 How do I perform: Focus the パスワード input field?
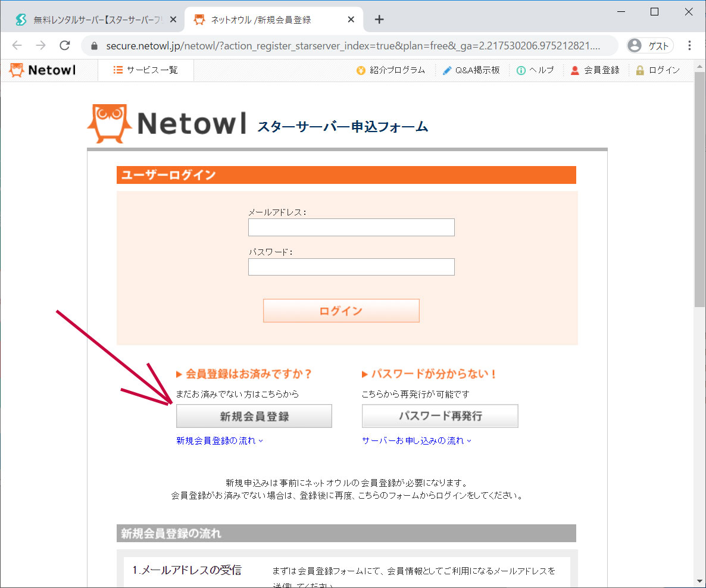(x=351, y=267)
